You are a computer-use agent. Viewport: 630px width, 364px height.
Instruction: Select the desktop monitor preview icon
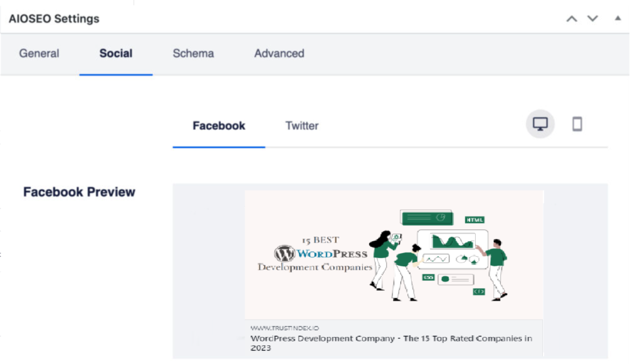pos(540,124)
